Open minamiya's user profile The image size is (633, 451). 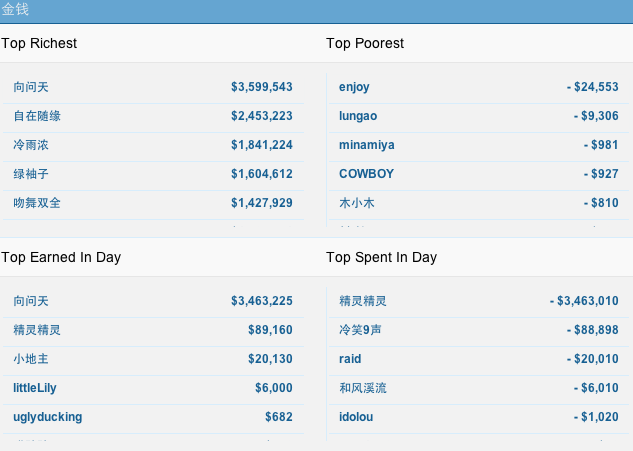click(366, 145)
